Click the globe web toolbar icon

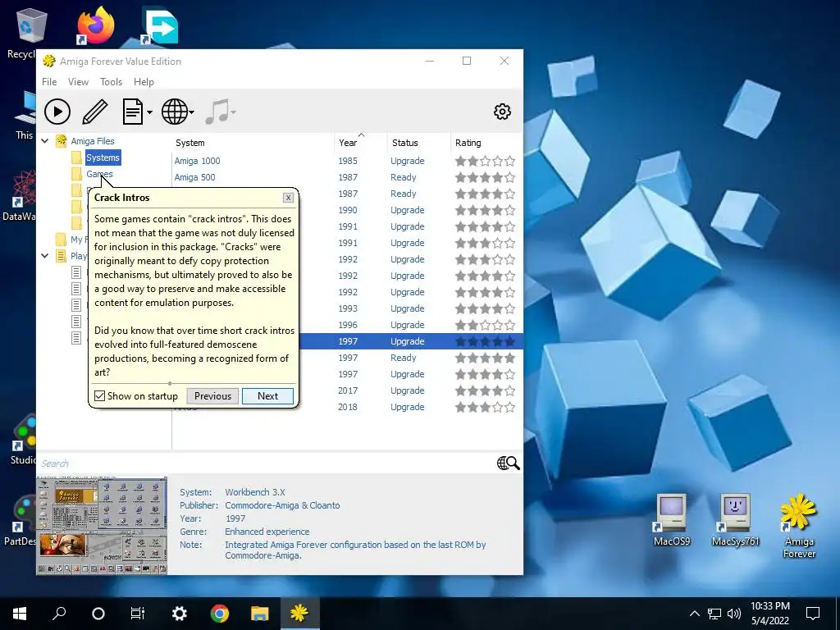(175, 112)
